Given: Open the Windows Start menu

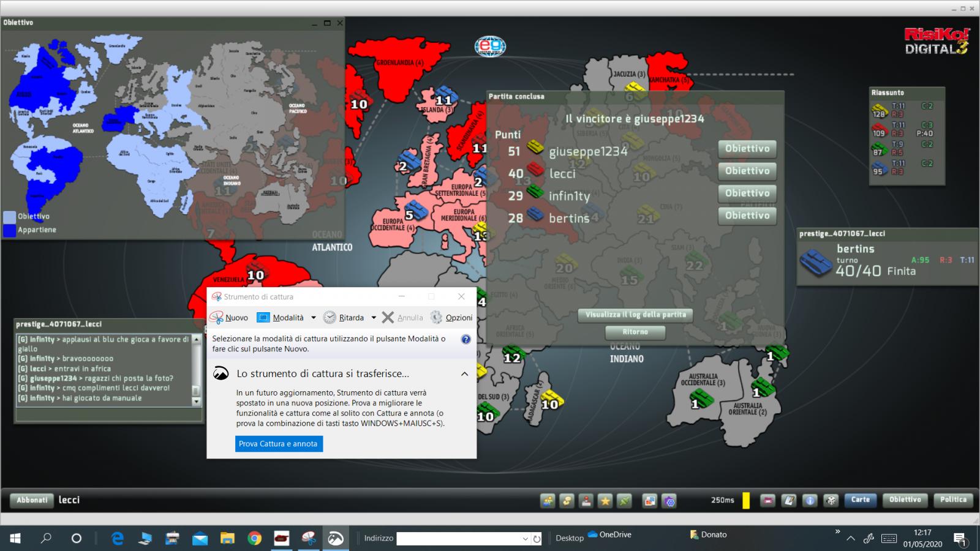Looking at the screenshot, I should pyautogui.click(x=15, y=538).
